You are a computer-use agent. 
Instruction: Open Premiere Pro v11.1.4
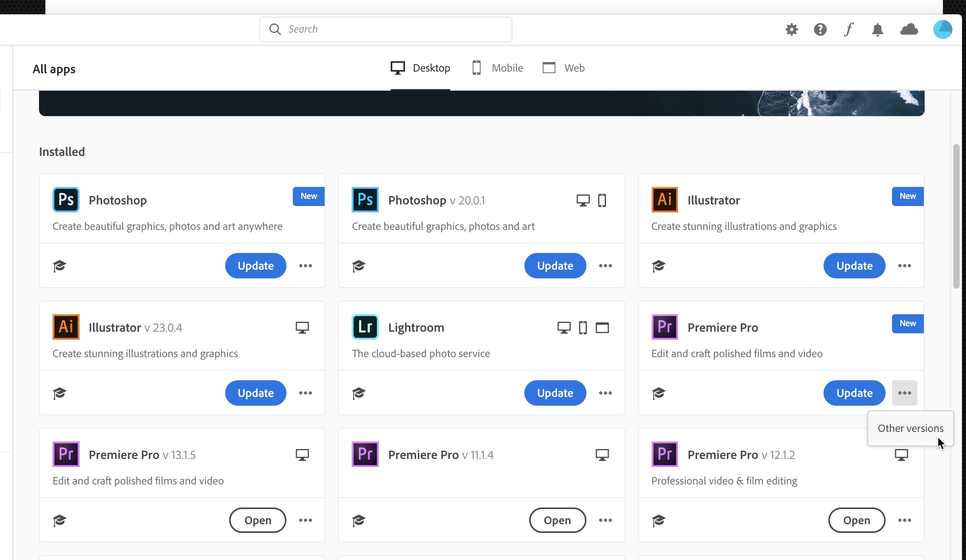point(557,520)
